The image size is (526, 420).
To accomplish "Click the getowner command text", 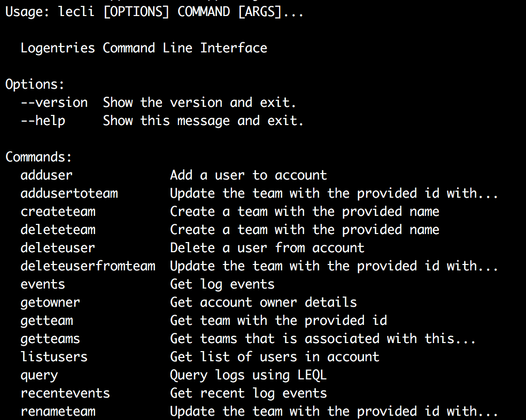I will click(50, 302).
